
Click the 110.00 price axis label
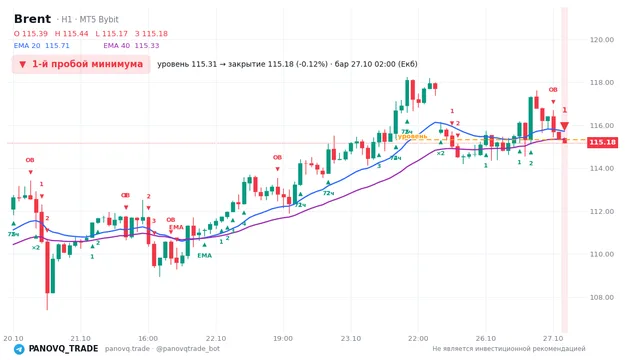click(602, 254)
